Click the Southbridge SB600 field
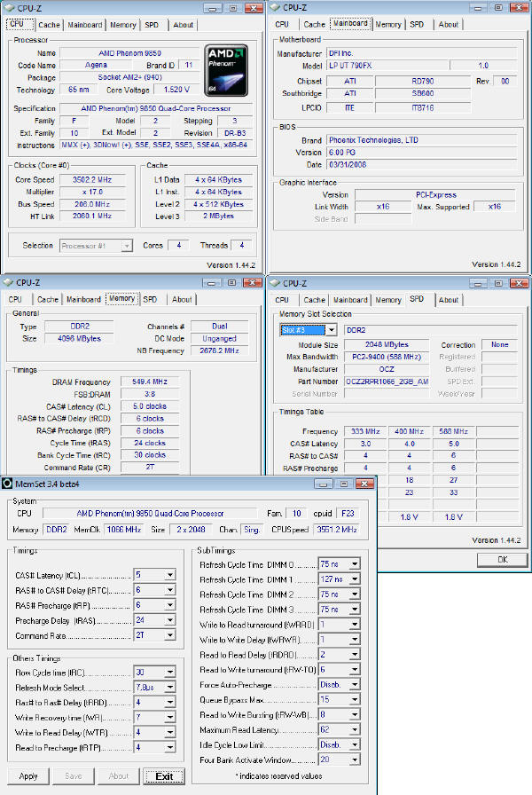Screen dimensions: 532x795 (x=423, y=93)
